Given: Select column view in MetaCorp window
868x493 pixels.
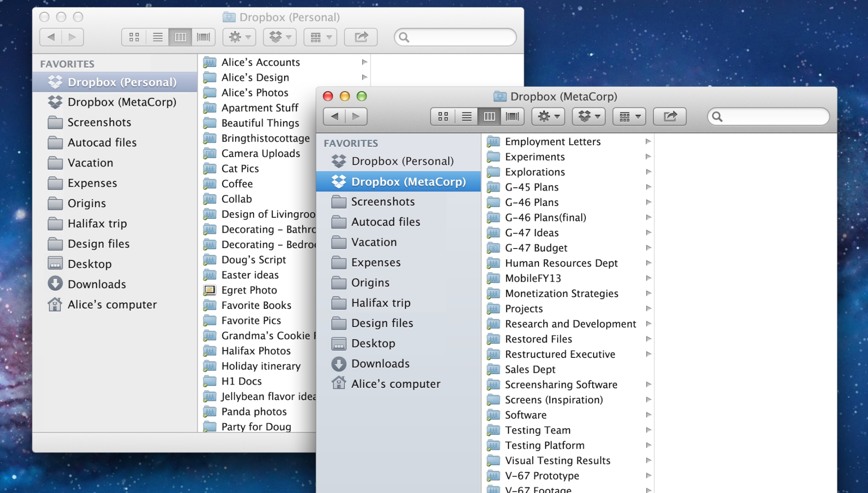Looking at the screenshot, I should (x=489, y=117).
